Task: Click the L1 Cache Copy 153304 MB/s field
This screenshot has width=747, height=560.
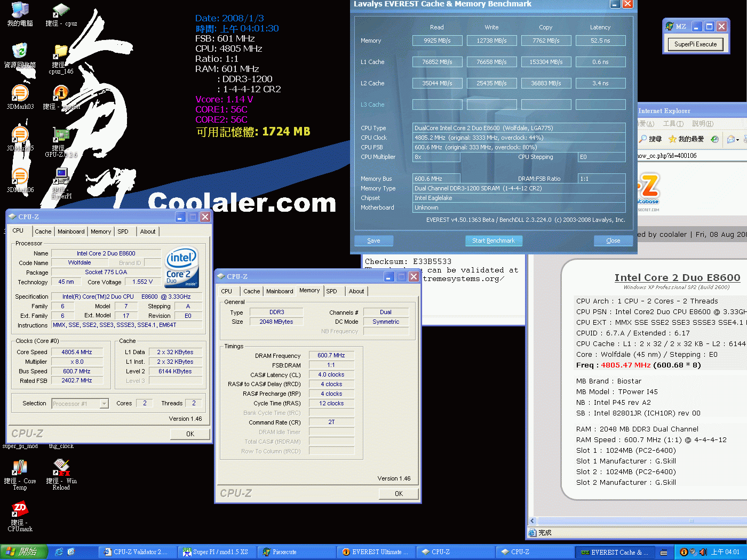Action: pos(546,62)
